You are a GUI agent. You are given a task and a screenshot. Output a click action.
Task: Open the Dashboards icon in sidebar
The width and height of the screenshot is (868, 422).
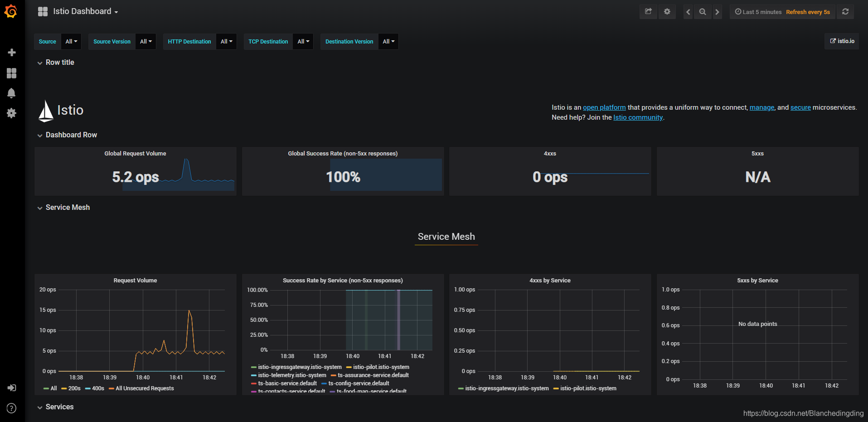pyautogui.click(x=12, y=73)
